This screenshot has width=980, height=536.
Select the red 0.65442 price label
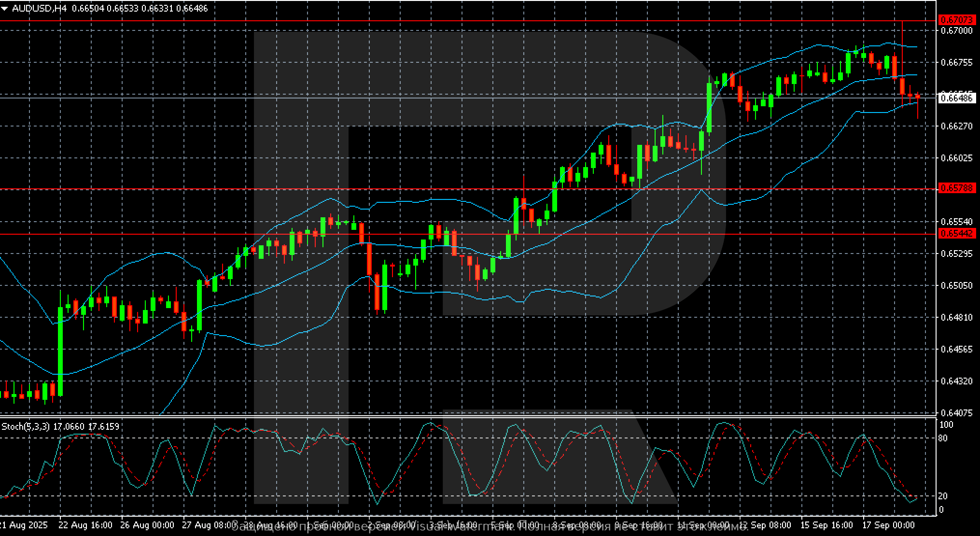pyautogui.click(x=956, y=233)
